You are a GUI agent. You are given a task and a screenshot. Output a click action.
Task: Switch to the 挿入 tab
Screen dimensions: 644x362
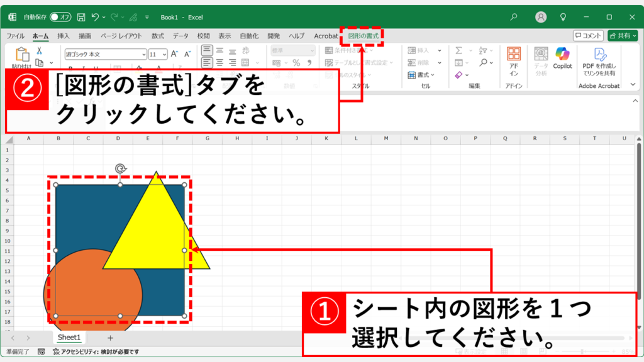coord(64,36)
